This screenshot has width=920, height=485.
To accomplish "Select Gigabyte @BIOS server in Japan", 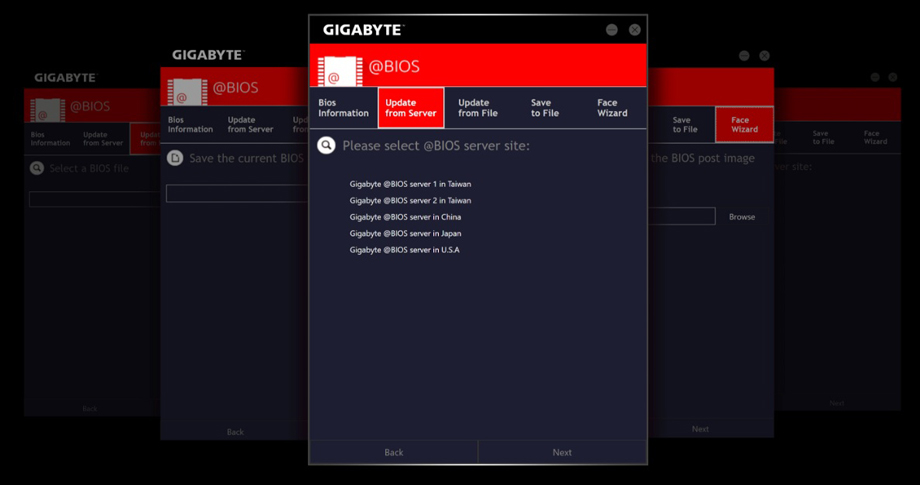I will (x=405, y=233).
